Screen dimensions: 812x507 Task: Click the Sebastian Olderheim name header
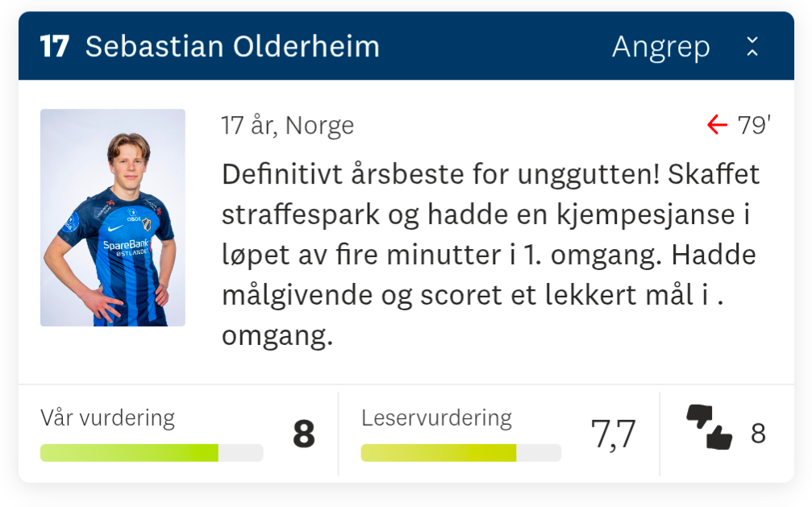[232, 47]
